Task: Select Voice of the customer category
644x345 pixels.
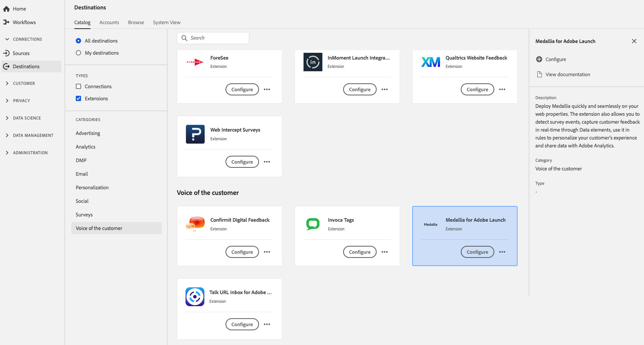Action: pyautogui.click(x=117, y=228)
